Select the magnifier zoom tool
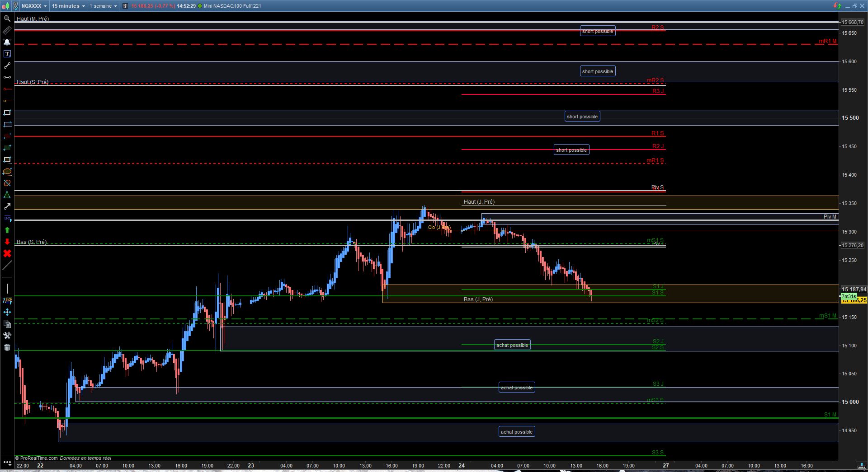The width and height of the screenshot is (868, 472). (x=7, y=19)
